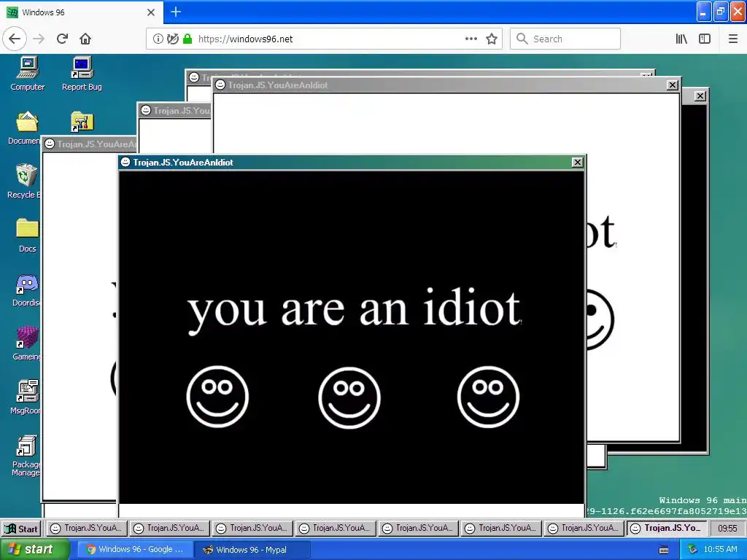Bookmark this page with the star
This screenshot has width=747, height=560.
[492, 39]
